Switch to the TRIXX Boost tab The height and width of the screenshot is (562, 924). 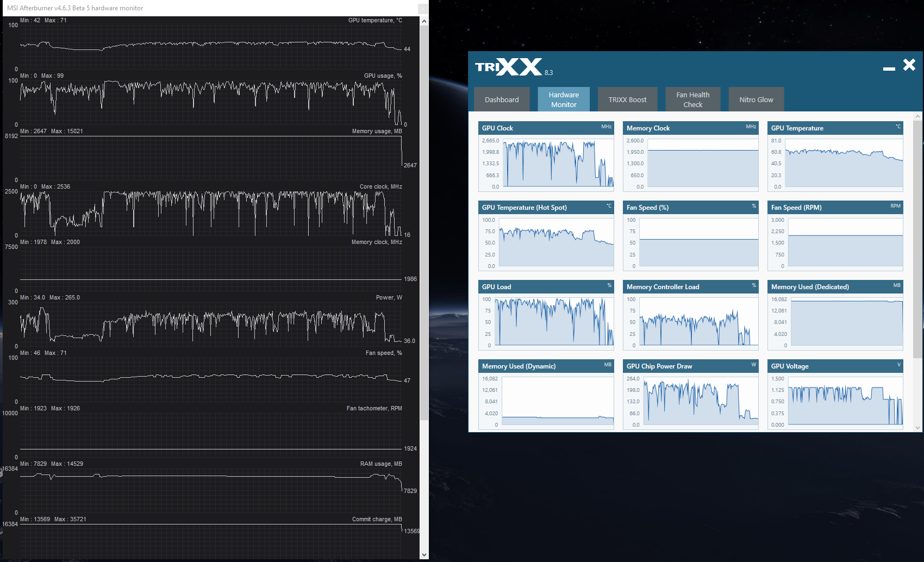pyautogui.click(x=627, y=99)
